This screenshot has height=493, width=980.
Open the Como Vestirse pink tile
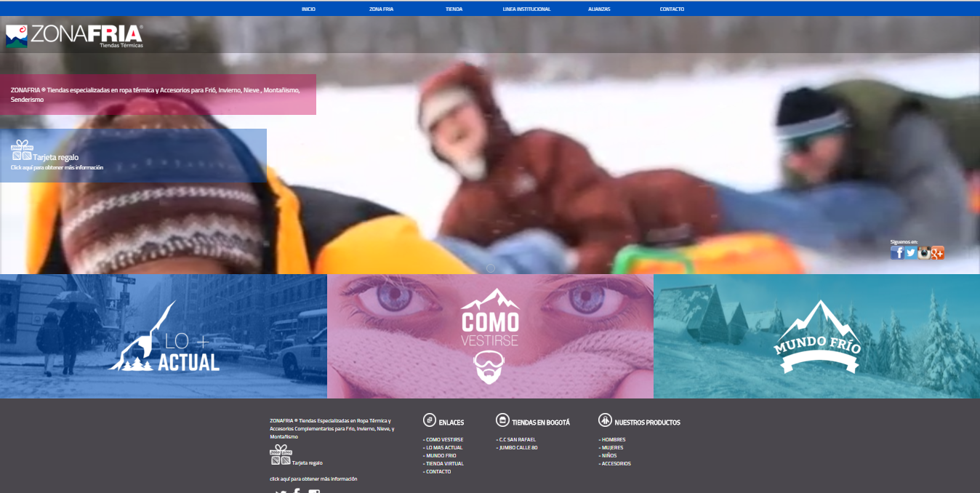[x=490, y=336]
